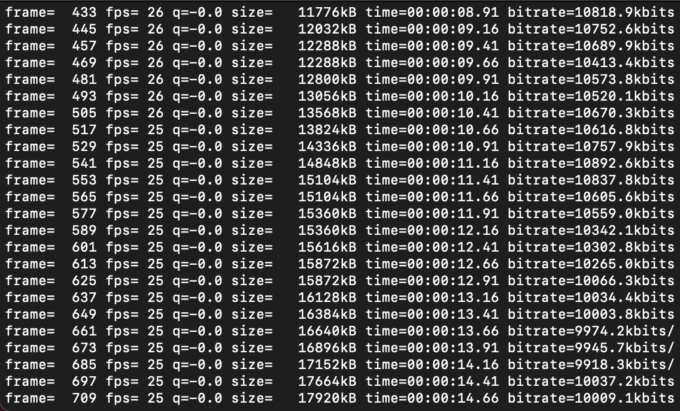This screenshot has width=680, height=411.
Task: Click the size 12032kB value
Action: click(327, 29)
